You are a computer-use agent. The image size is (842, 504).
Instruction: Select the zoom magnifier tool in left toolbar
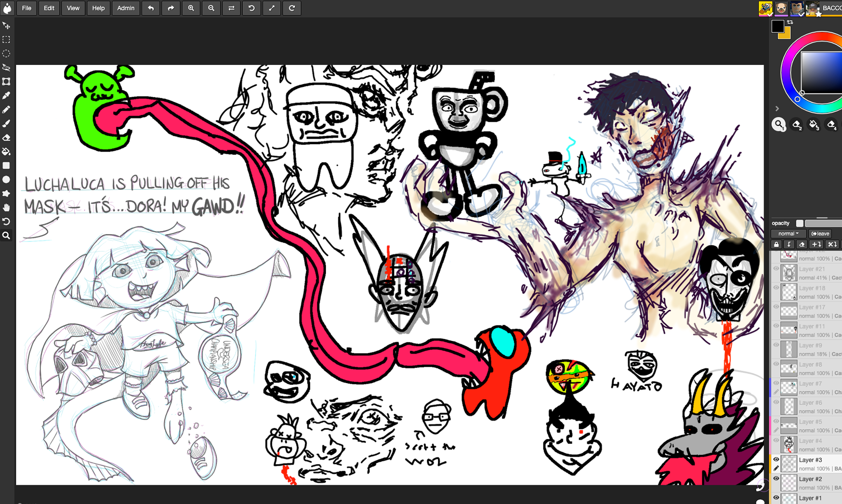tap(6, 235)
